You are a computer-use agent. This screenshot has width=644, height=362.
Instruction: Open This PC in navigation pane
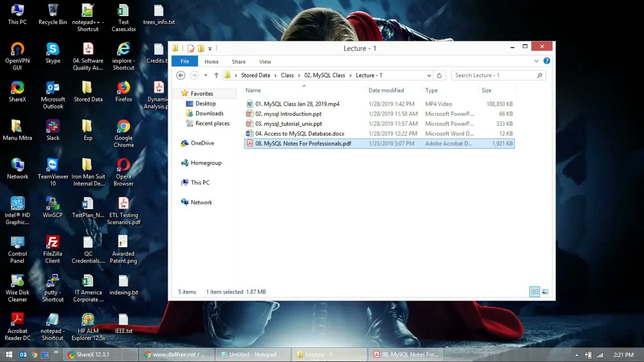click(200, 183)
